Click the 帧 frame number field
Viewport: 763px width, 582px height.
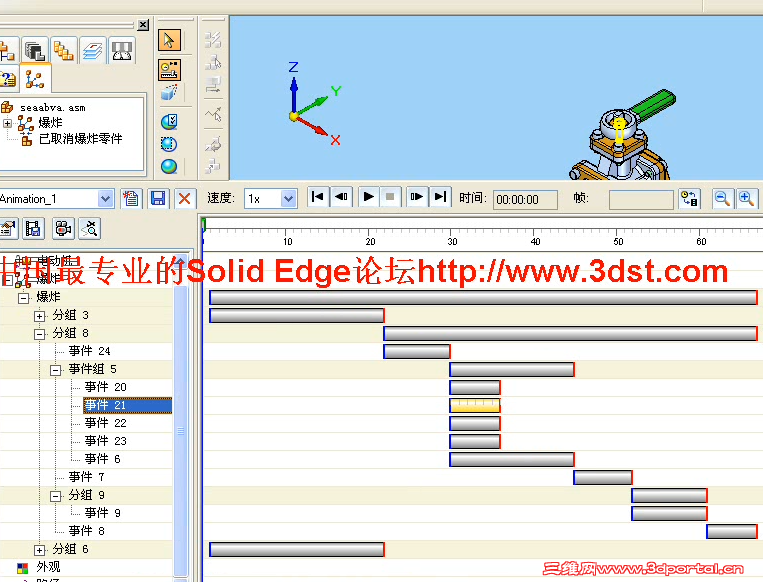click(x=641, y=200)
